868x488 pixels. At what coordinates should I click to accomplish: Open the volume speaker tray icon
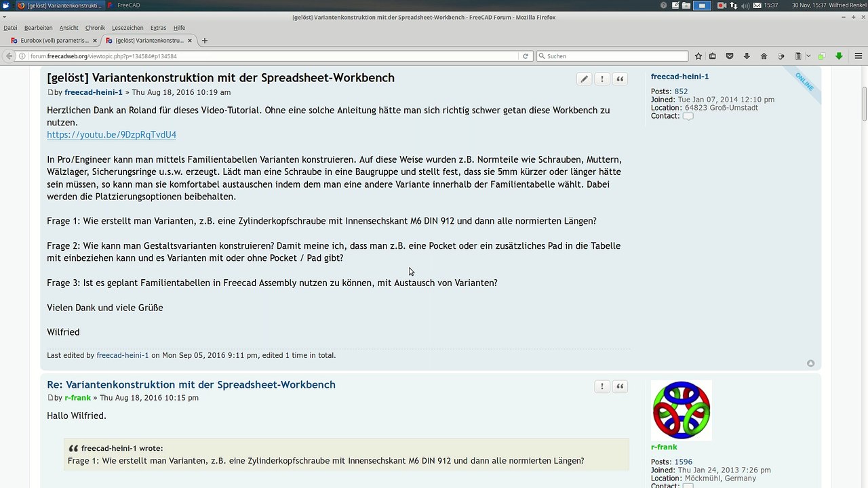745,5
